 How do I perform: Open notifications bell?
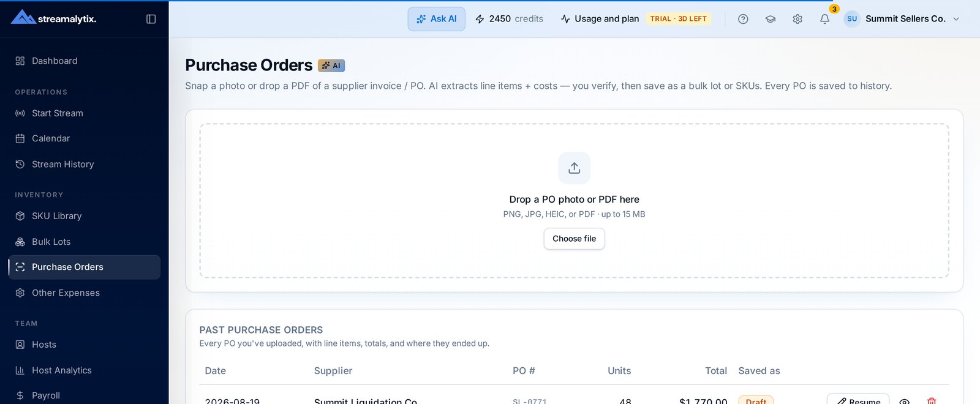click(825, 19)
